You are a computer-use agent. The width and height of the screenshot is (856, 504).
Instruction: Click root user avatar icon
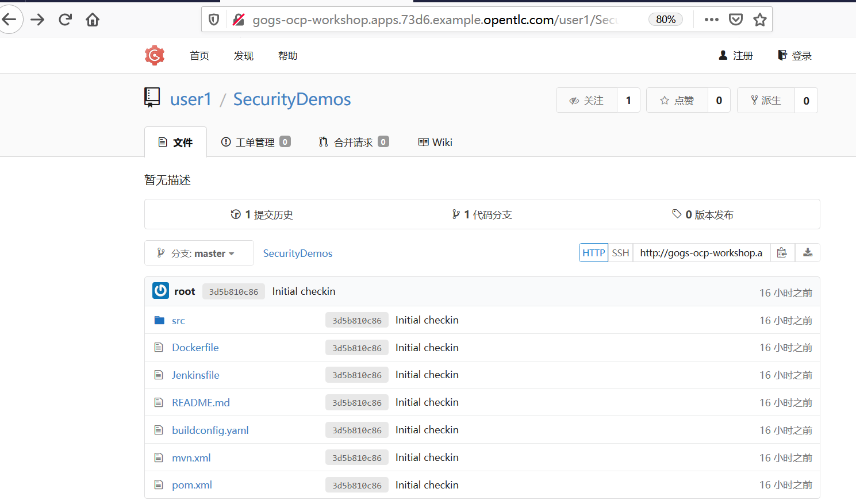(x=160, y=291)
